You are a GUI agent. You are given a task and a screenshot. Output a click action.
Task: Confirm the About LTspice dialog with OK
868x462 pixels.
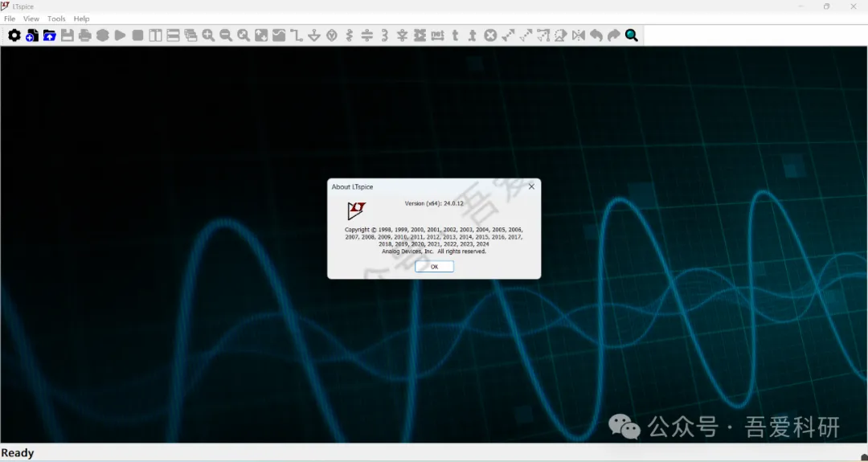click(x=435, y=267)
